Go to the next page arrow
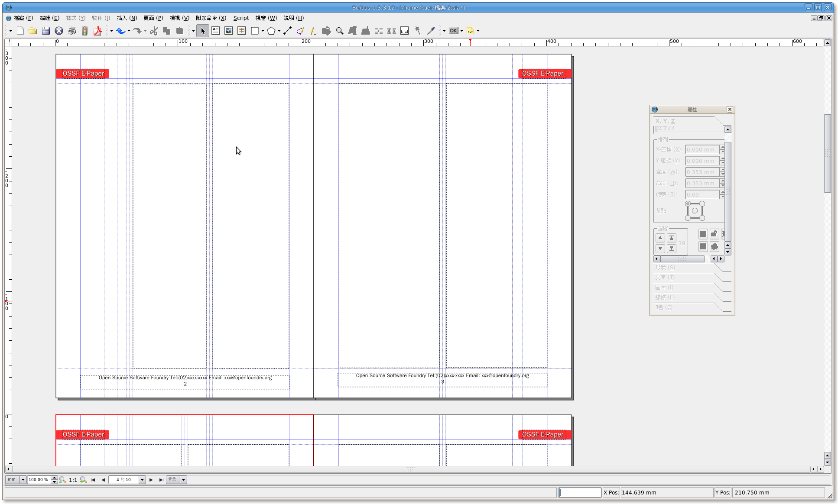 [x=151, y=480]
